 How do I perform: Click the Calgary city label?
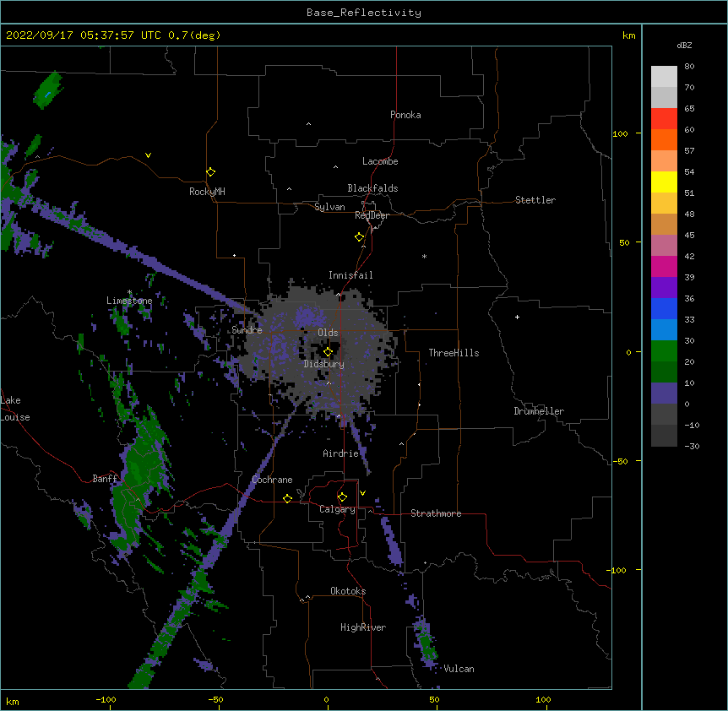pyautogui.click(x=337, y=509)
